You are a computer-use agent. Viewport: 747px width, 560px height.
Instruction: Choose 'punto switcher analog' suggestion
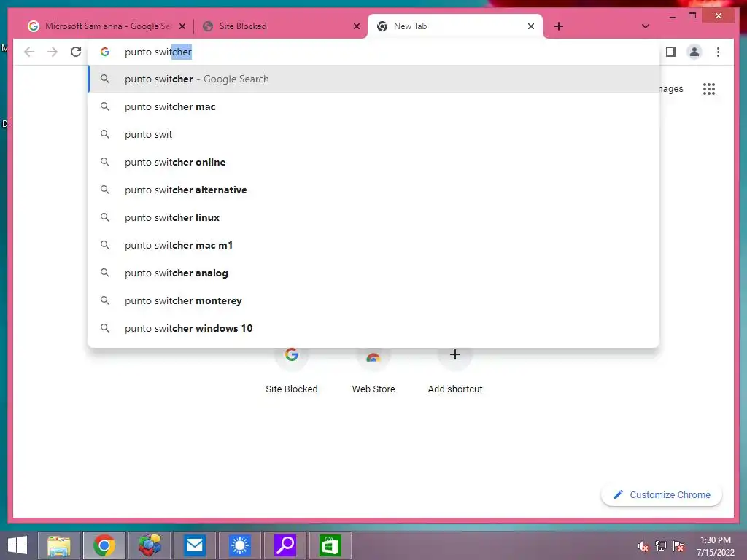point(374,273)
